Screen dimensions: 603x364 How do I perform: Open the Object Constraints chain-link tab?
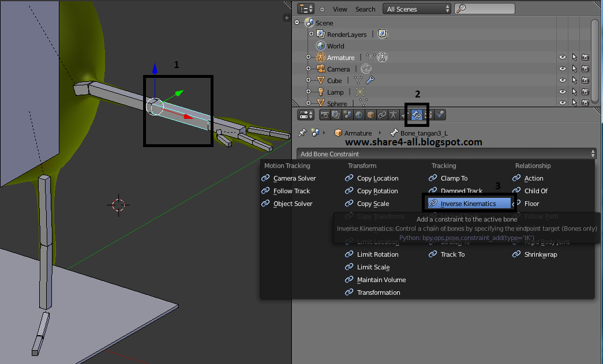(381, 114)
